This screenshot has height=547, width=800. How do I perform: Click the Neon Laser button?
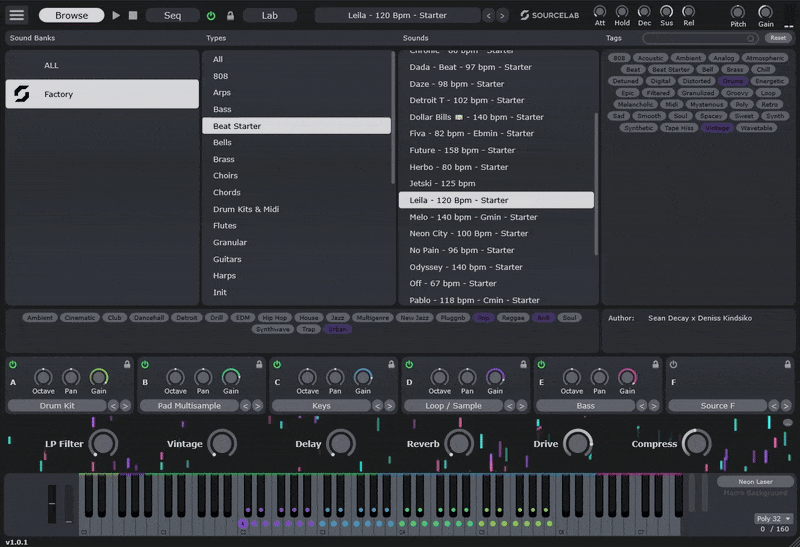click(x=756, y=481)
